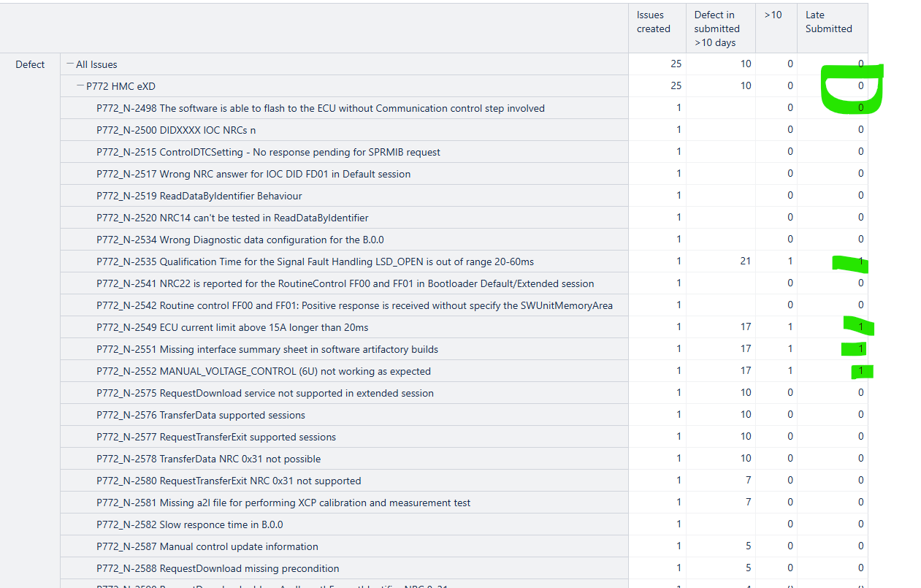Open P772_N-2588 RequestDownload missing precondition
The image size is (921, 588).
(218, 568)
